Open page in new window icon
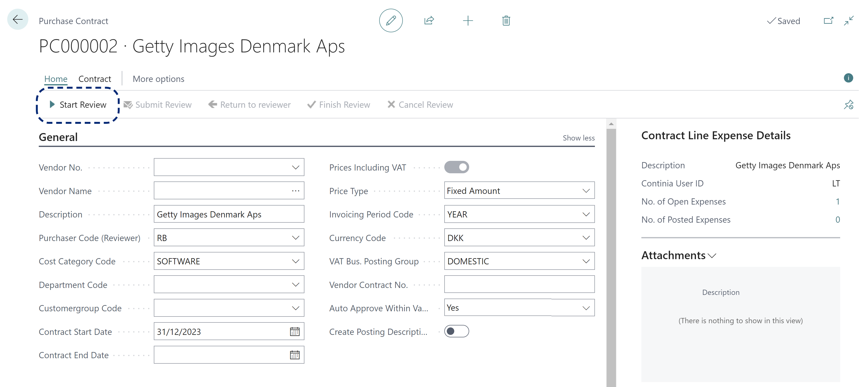This screenshot has height=387, width=868. point(828,21)
